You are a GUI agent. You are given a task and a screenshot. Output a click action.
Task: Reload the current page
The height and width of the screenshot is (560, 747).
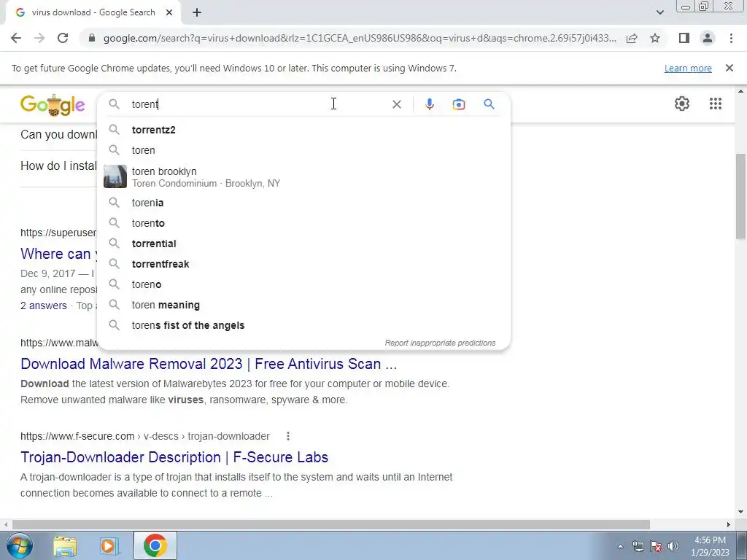coord(63,38)
